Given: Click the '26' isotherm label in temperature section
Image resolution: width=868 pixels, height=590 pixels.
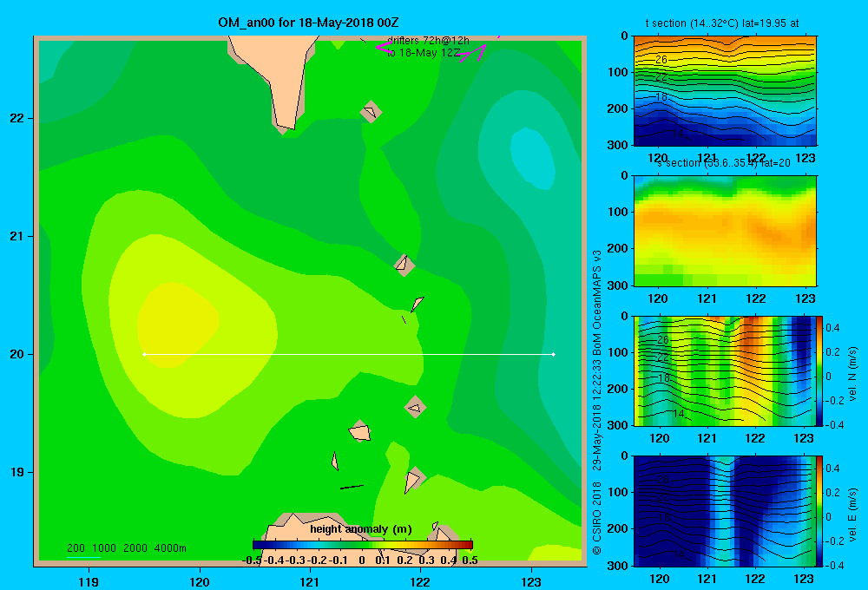Looking at the screenshot, I should coord(661,59).
